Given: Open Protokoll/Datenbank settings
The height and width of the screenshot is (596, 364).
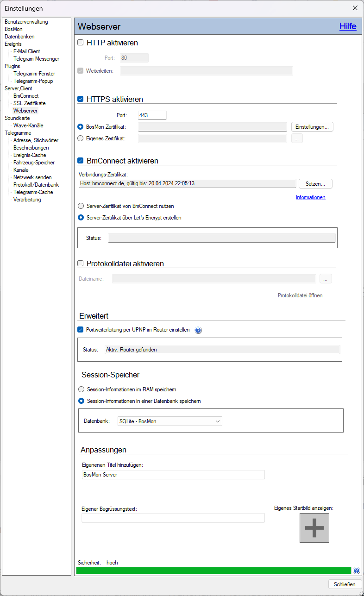Looking at the screenshot, I should pyautogui.click(x=36, y=185).
